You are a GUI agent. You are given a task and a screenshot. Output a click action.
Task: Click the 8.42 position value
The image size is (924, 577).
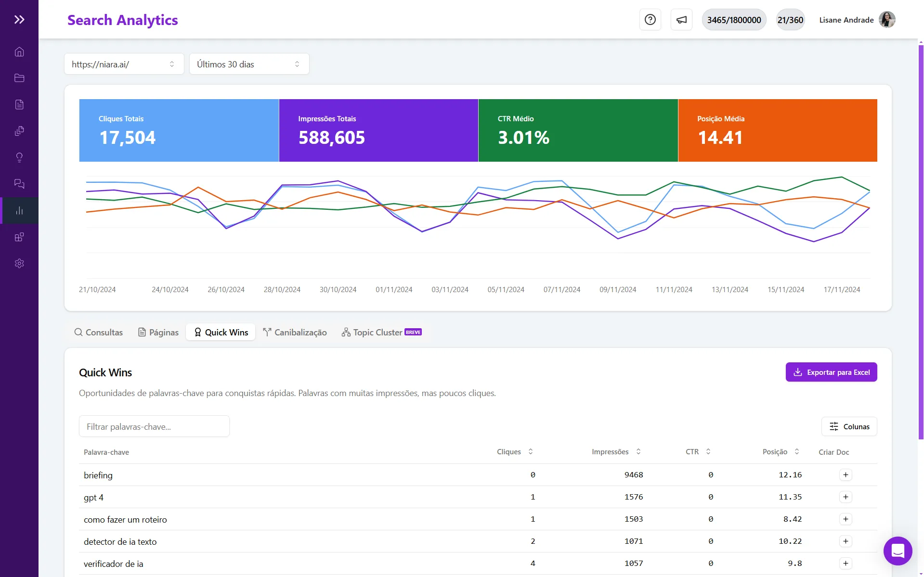click(793, 519)
